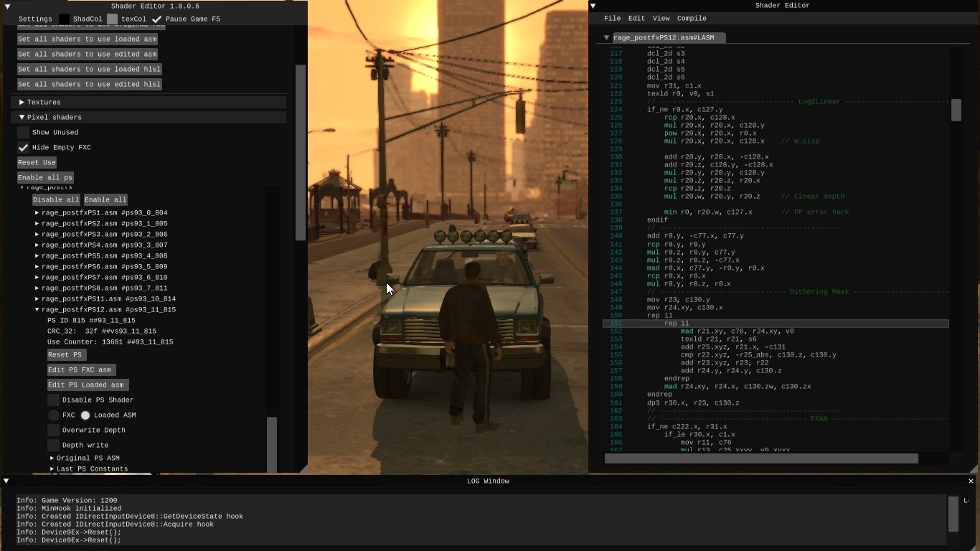This screenshot has height=551, width=980.
Task: Click Edit PS Loaded asm button
Action: click(88, 385)
